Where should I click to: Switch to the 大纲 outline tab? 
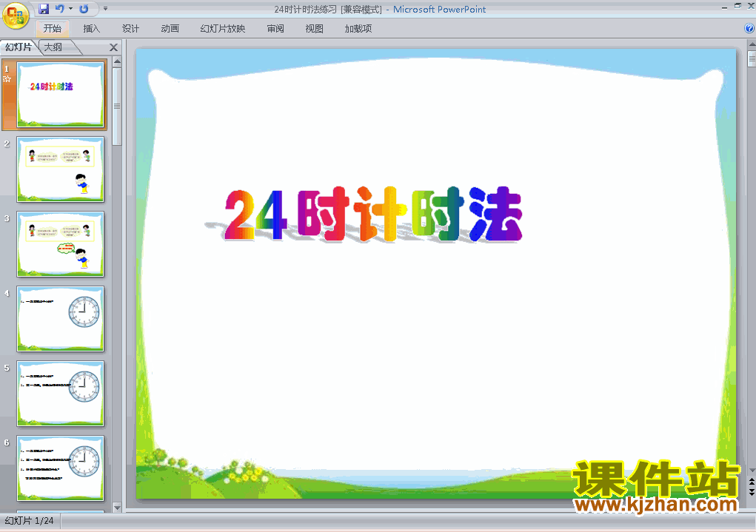click(x=53, y=47)
